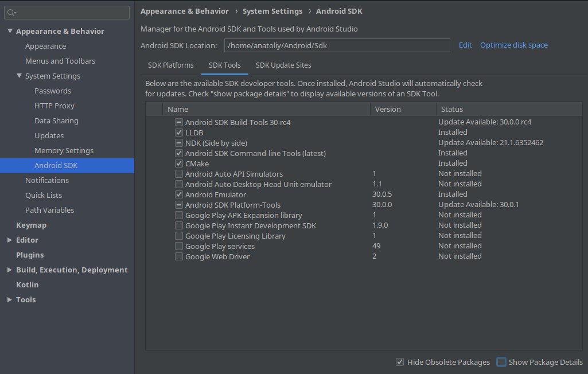Select Passwords in System Settings
588x374 pixels.
coord(53,91)
